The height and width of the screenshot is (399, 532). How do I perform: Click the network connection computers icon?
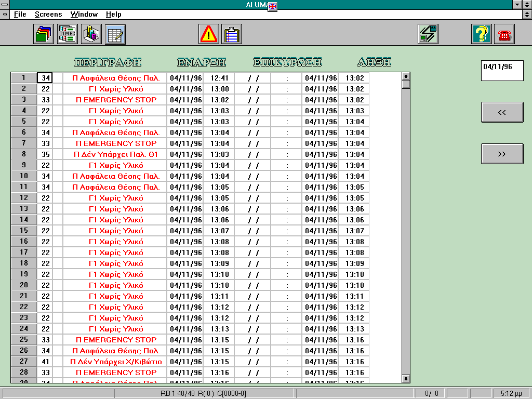click(x=428, y=34)
